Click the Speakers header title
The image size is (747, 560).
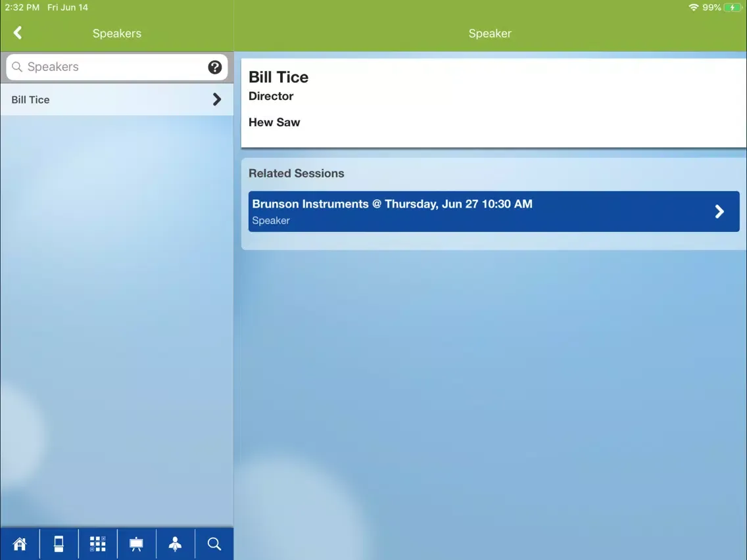tap(117, 34)
